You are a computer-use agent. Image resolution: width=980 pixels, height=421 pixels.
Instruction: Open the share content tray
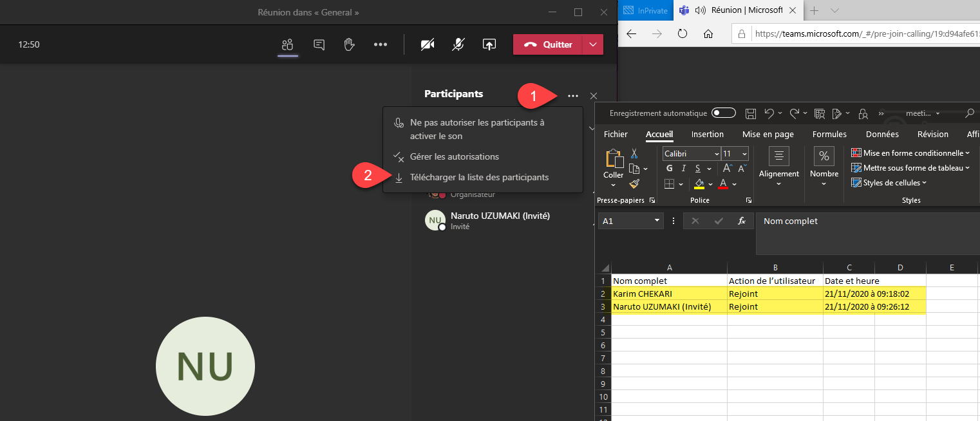[x=489, y=44]
